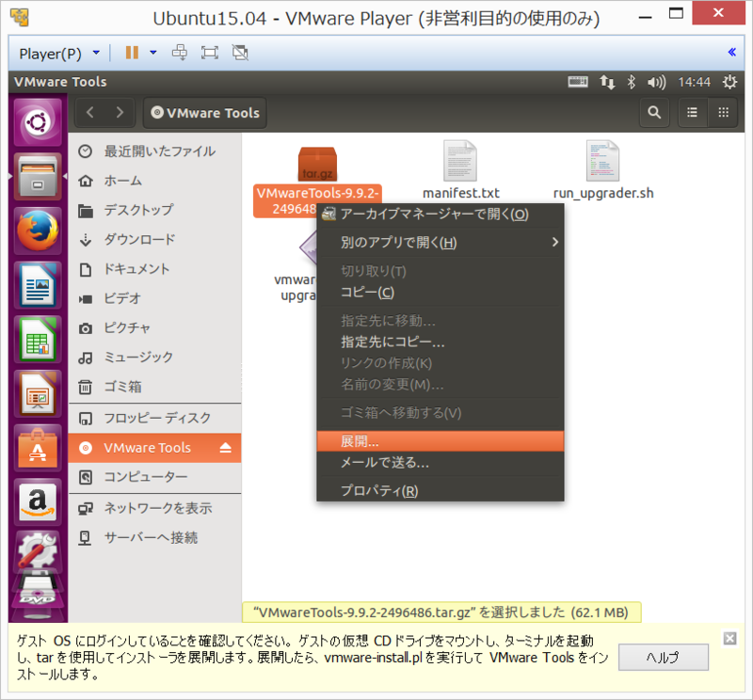This screenshot has height=700, width=753.
Task: Open file manager search with the magnifier icon
Action: (654, 112)
